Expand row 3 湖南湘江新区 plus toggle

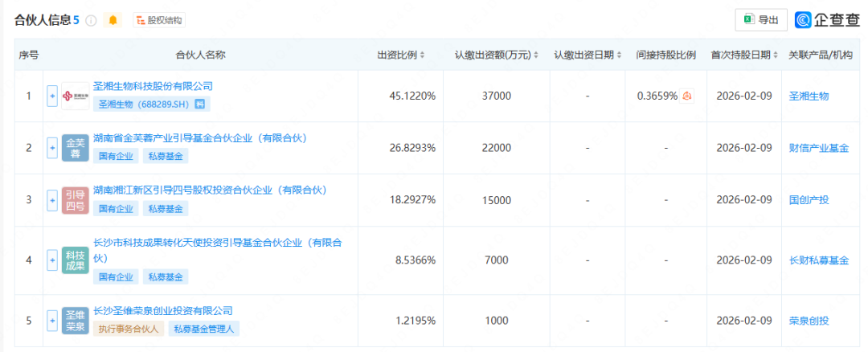[x=52, y=200]
